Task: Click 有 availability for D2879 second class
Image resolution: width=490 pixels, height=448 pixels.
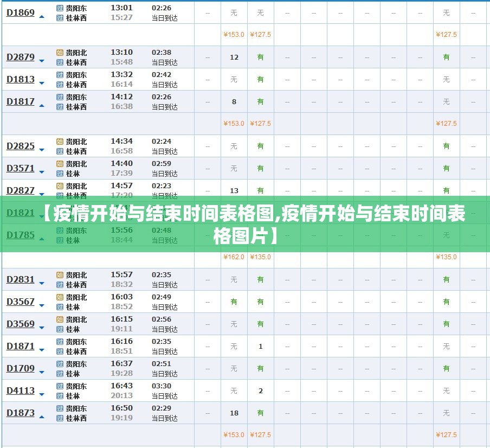Action: pos(260,56)
